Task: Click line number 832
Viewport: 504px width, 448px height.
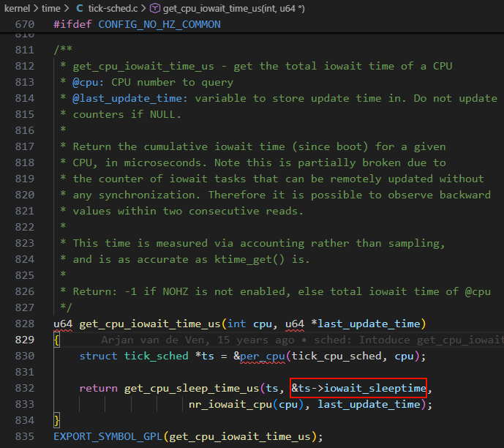Action: click(25, 388)
